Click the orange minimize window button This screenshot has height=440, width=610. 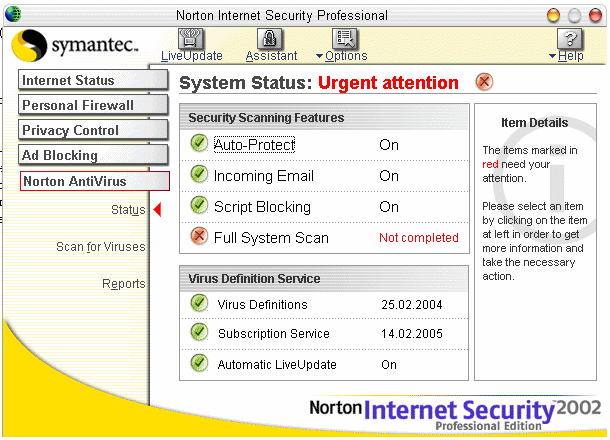click(x=553, y=15)
